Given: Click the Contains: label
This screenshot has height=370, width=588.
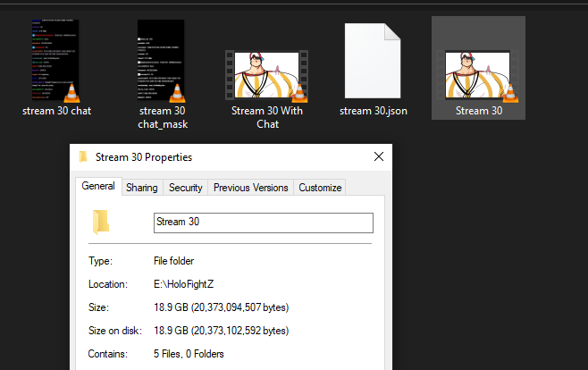Looking at the screenshot, I should 107,354.
